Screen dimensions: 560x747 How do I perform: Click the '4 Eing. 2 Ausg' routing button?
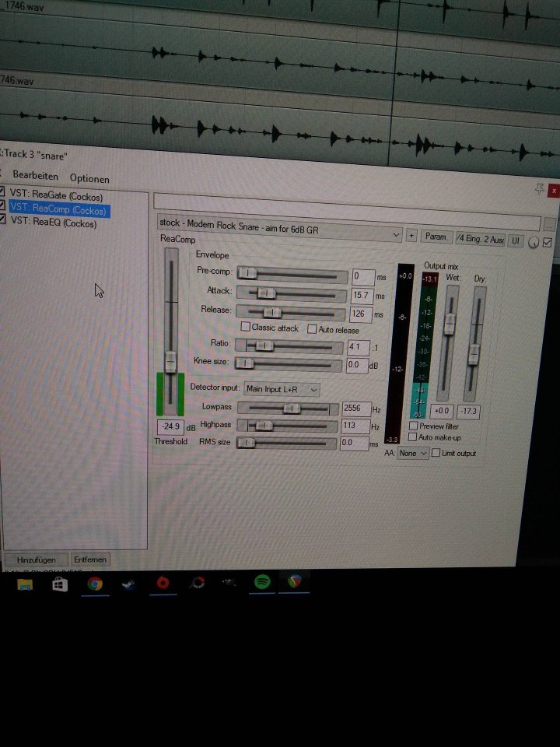pyautogui.click(x=480, y=239)
